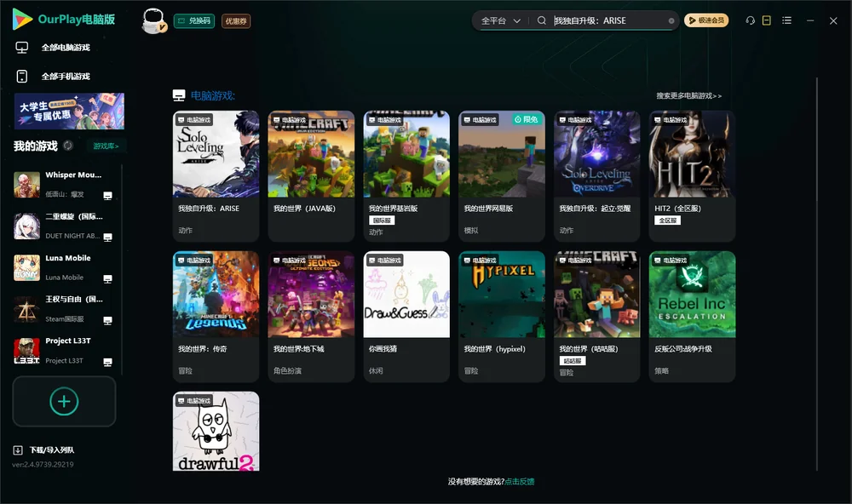Contact customer service via headset icon

click(751, 20)
